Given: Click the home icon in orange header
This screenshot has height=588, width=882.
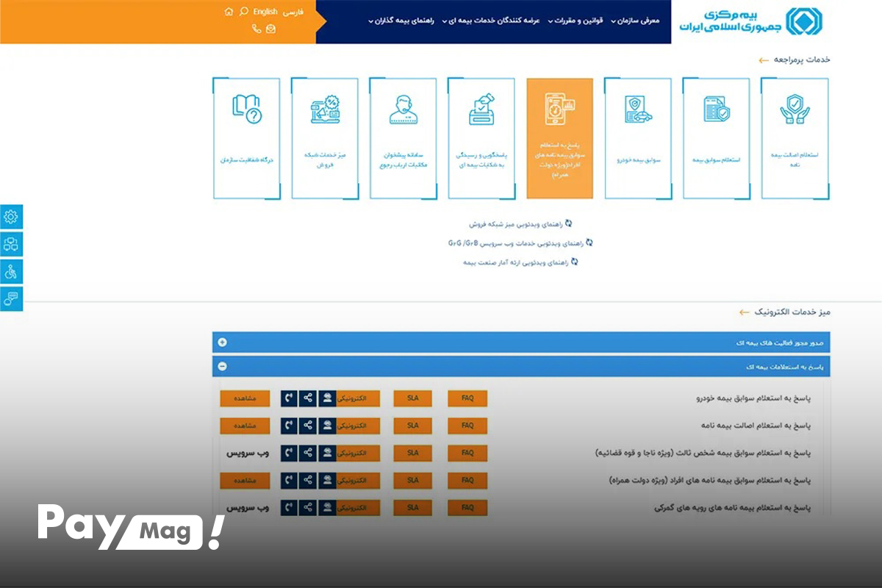Looking at the screenshot, I should point(229,12).
